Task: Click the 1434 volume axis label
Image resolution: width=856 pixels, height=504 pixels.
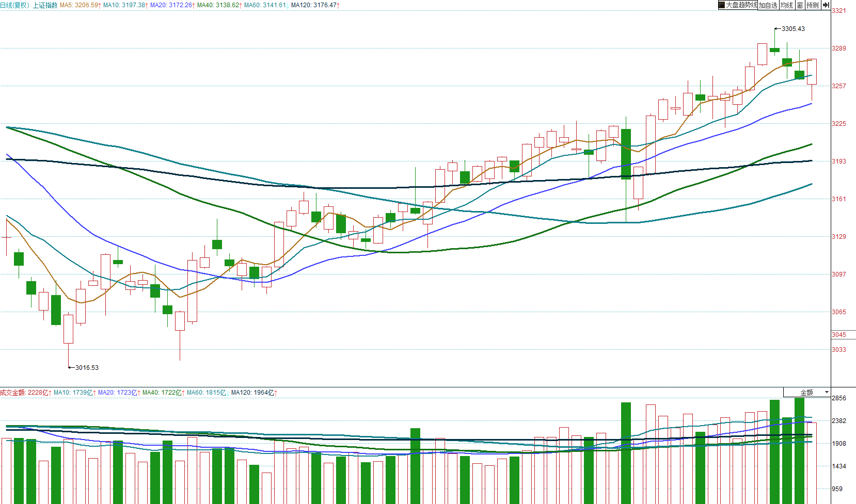Action: (x=839, y=466)
